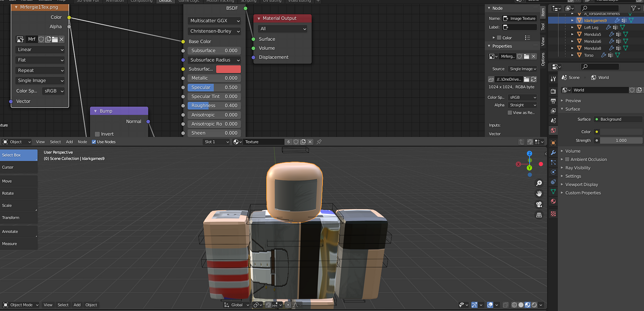This screenshot has height=311, width=644.
Task: Open the Texture properties checker icon
Action: [553, 213]
